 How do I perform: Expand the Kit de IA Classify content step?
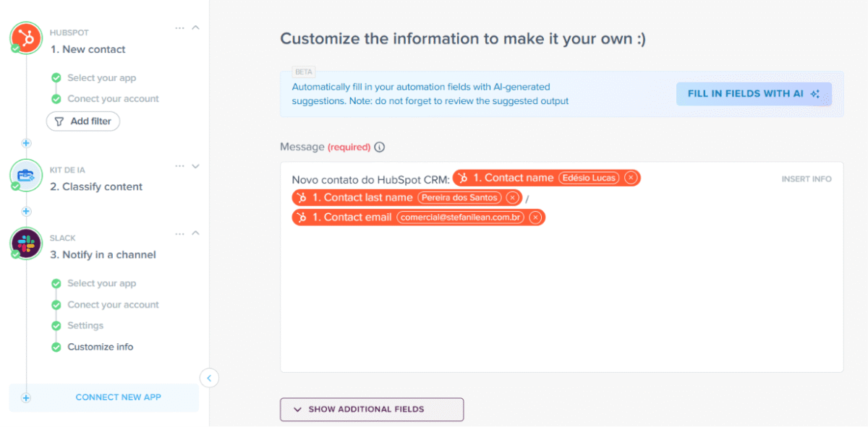point(195,165)
